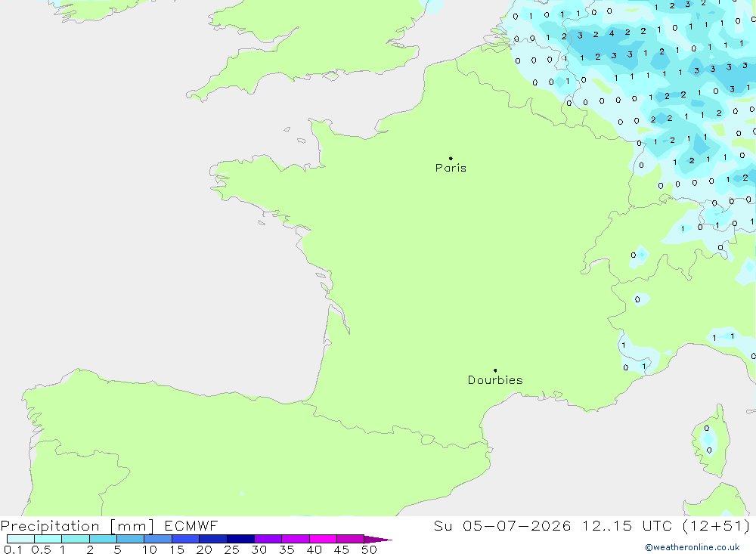Screen dimensions: 756x554
Task: Click the legend value label '0.1'
Action: [x=13, y=549]
